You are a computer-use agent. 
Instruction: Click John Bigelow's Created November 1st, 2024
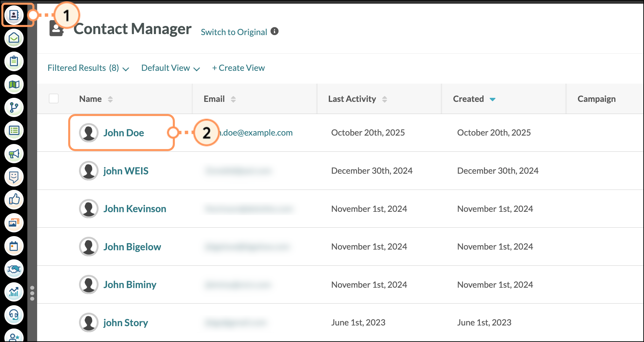point(495,247)
